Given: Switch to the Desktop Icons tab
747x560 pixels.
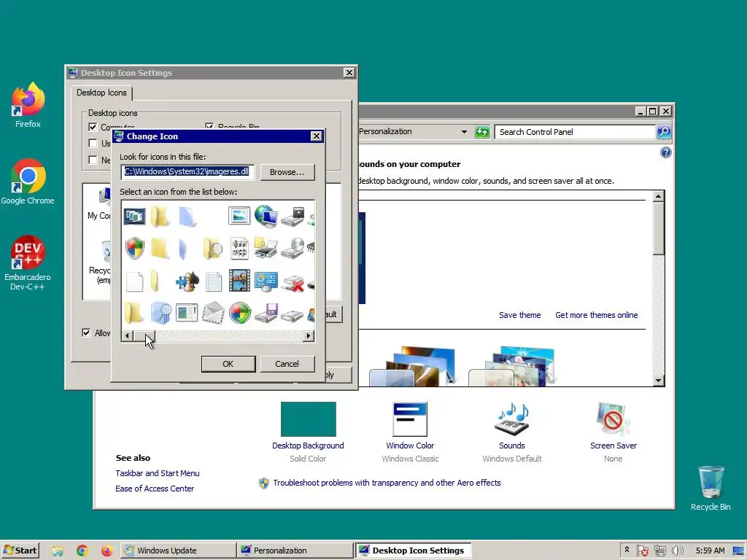Looking at the screenshot, I should point(101,93).
